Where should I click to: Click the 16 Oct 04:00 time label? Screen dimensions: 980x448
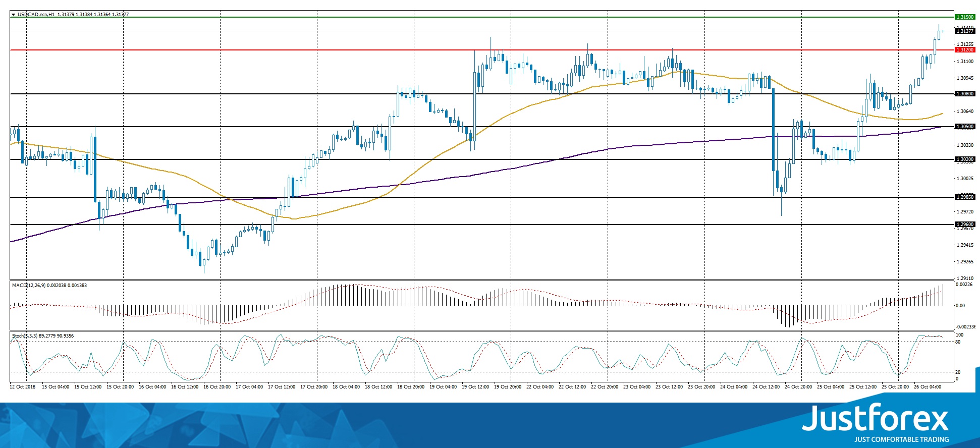point(152,387)
